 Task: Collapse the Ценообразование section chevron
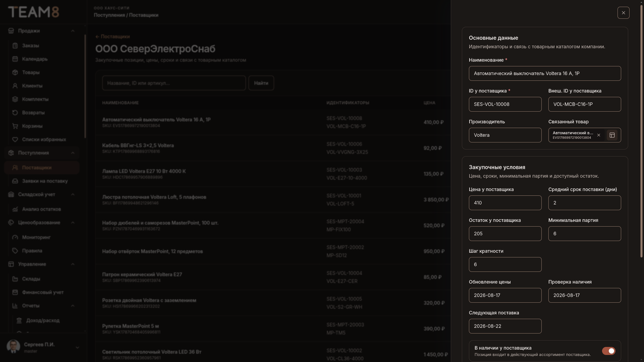click(72, 223)
